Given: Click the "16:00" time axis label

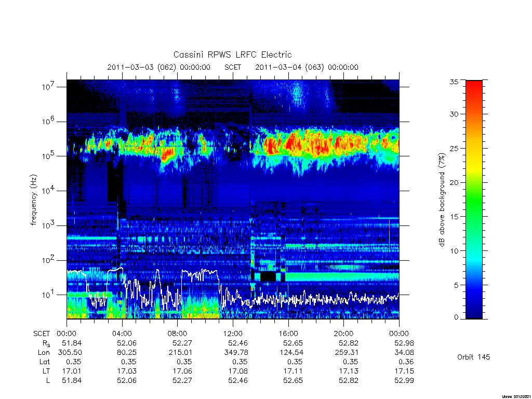Looking at the screenshot, I should coord(288,334).
